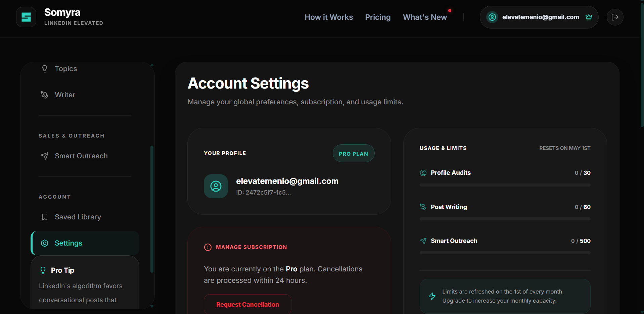Click the profile avatar under Your Profile

216,186
